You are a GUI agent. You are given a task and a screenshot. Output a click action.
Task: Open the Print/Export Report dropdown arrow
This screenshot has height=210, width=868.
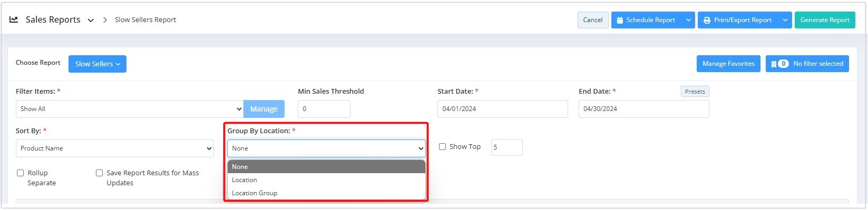[x=785, y=20]
